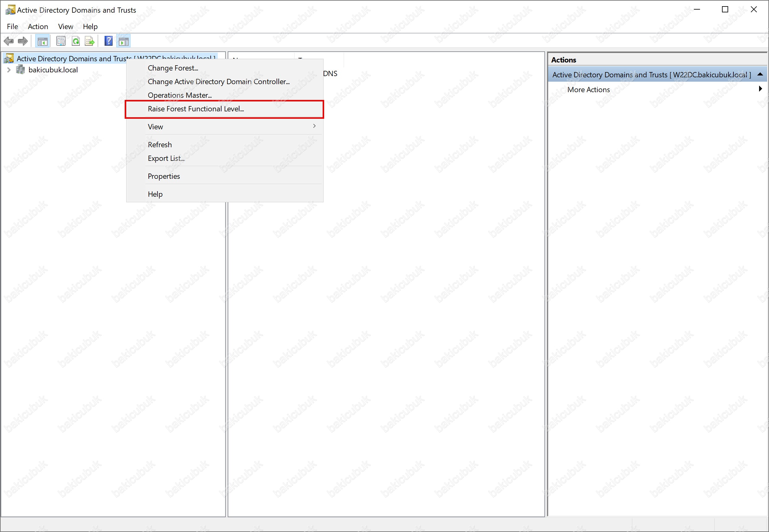The width and height of the screenshot is (769, 532).
Task: Click the blue Help toolbar icon
Action: (x=109, y=41)
